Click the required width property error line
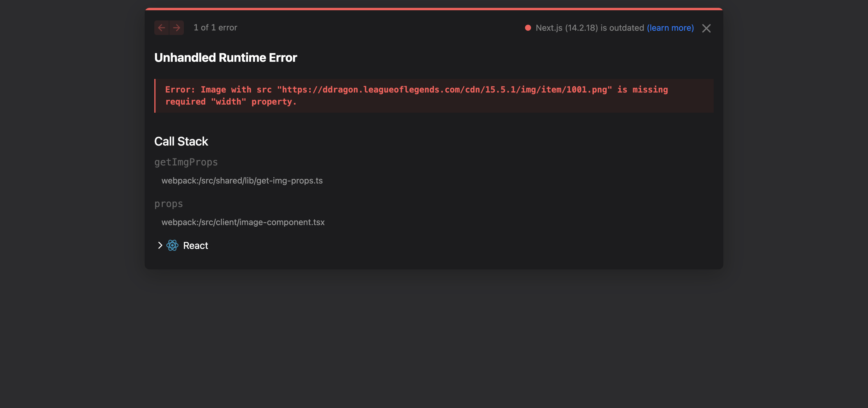Viewport: 868px width, 408px height. click(231, 102)
